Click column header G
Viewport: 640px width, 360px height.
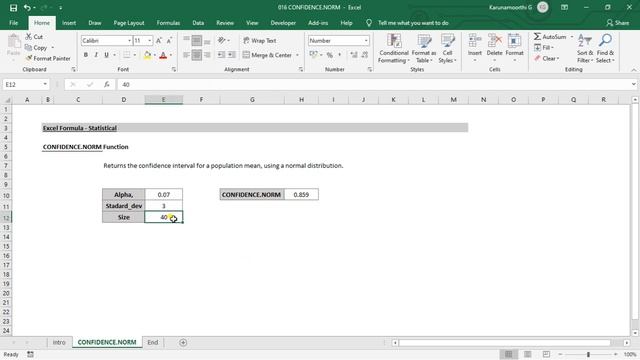point(252,100)
